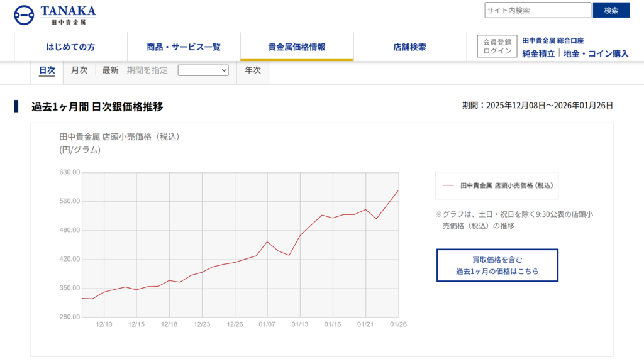Screen dimensions: 644x364
Task: Open the はじめての方 menu
Action: pos(70,47)
